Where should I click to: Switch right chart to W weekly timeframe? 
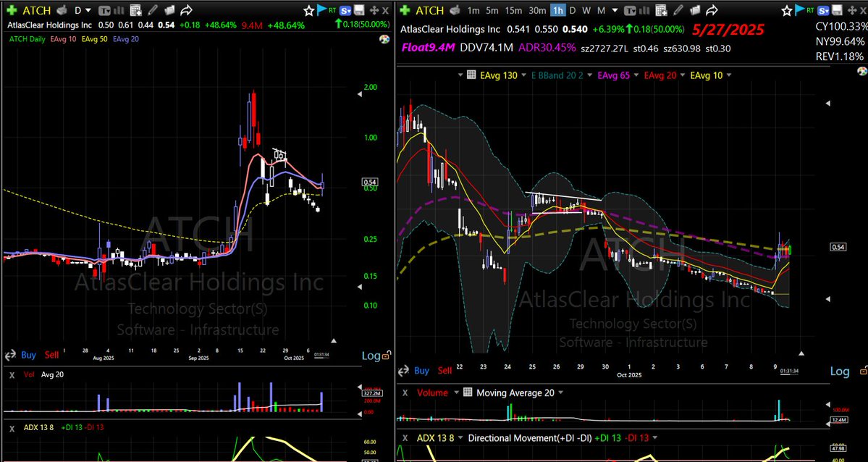point(586,11)
